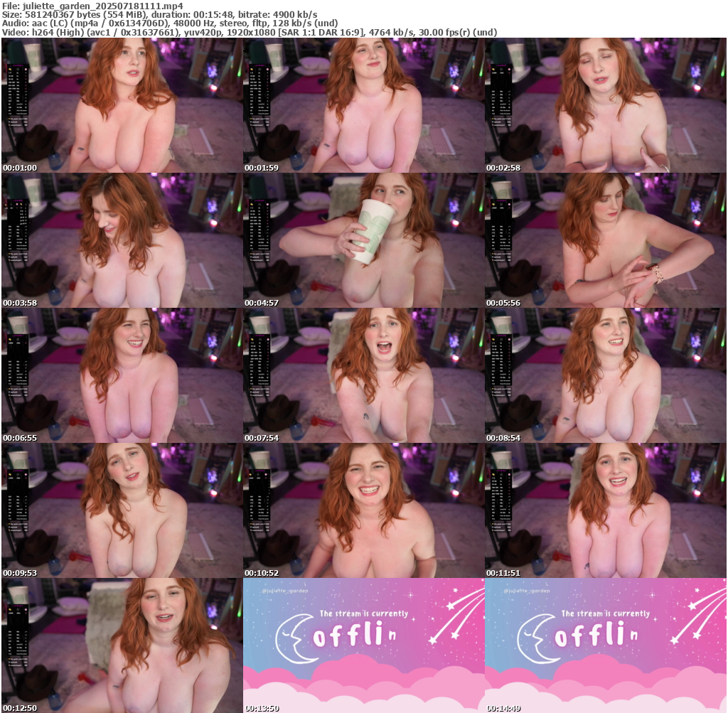Select the thumbnail marked 00:02:58
The width and height of the screenshot is (728, 713).
pyautogui.click(x=605, y=105)
